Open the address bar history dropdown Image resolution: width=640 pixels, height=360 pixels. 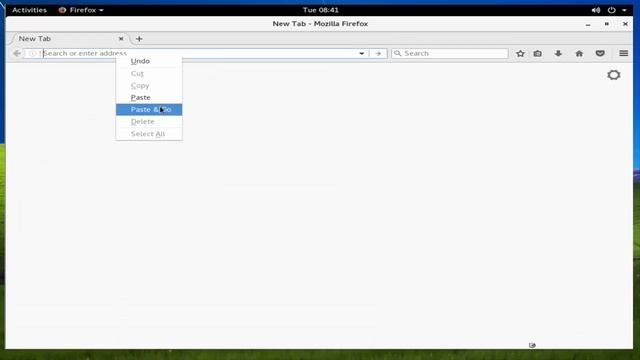[x=362, y=53]
